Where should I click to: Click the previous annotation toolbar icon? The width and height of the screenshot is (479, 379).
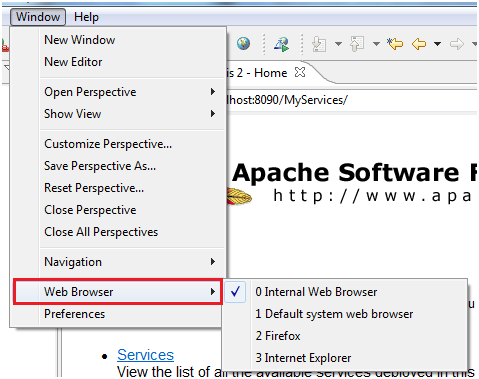(x=357, y=44)
